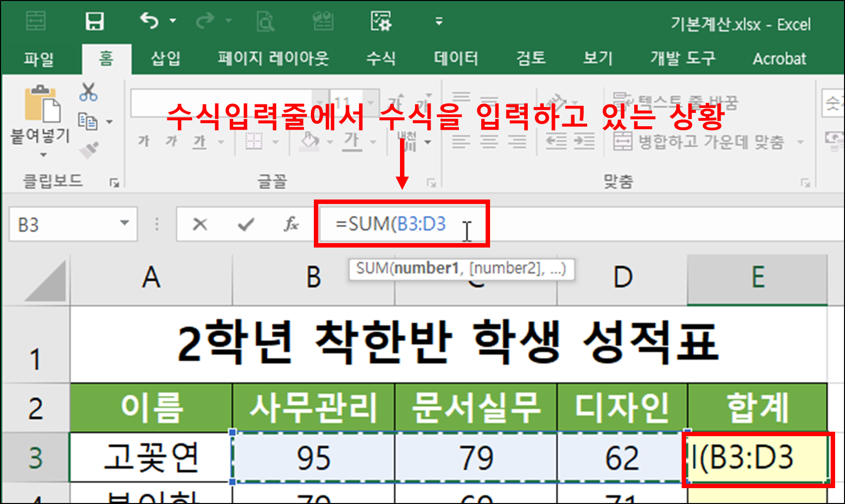Open the 클립보드 group dialog launcher
Image resolution: width=845 pixels, height=504 pixels.
click(114, 183)
